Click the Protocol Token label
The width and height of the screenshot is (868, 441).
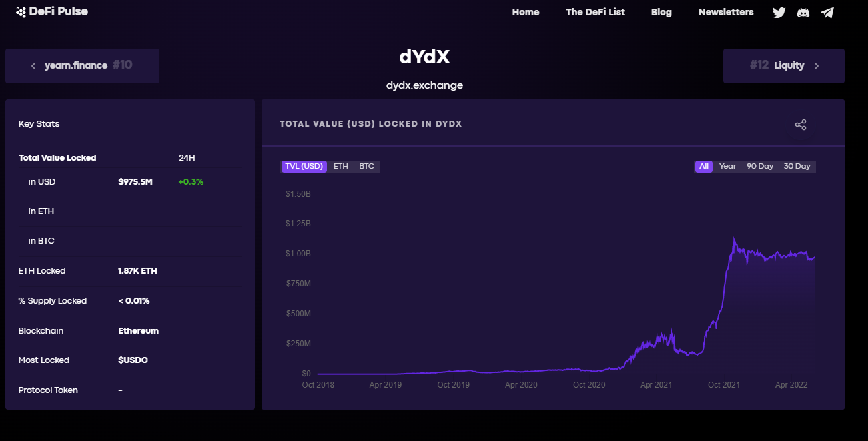click(x=48, y=390)
